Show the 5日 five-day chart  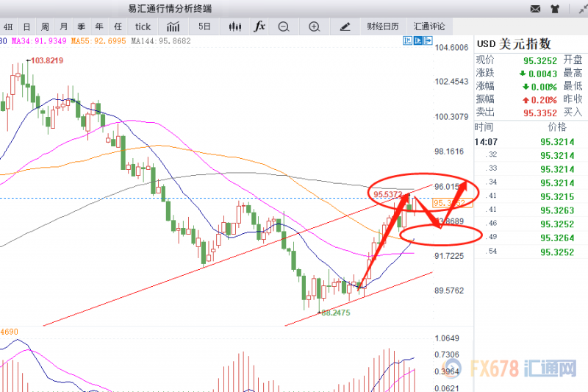point(206,26)
